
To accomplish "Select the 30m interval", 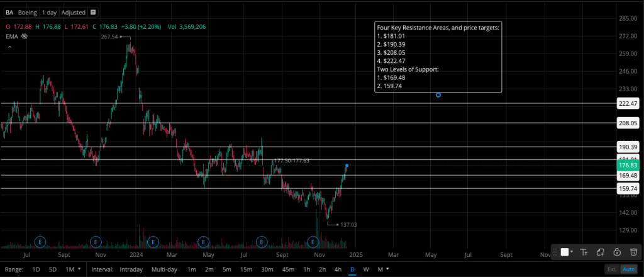I will tap(267, 269).
